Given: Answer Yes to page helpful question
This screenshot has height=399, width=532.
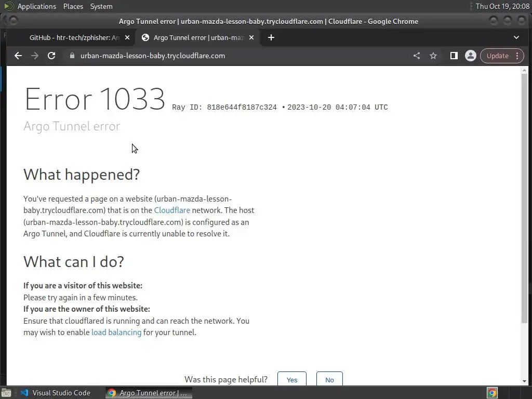Looking at the screenshot, I should coord(292,379).
